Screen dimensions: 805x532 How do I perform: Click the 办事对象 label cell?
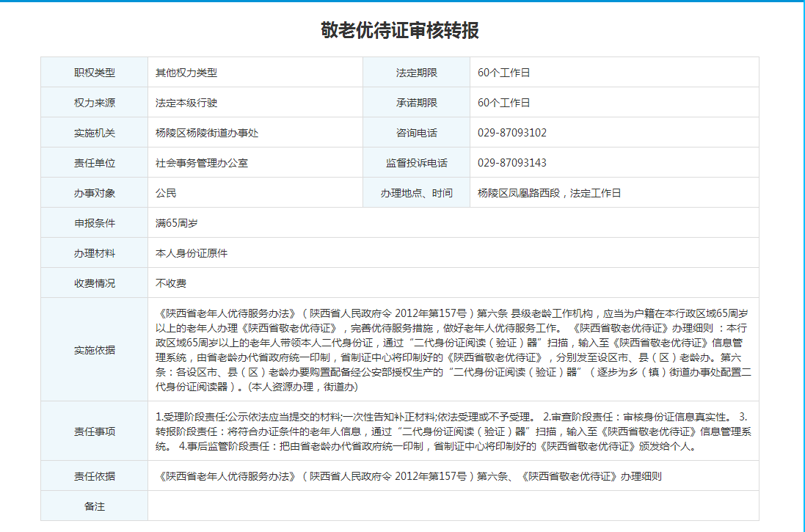(x=94, y=193)
